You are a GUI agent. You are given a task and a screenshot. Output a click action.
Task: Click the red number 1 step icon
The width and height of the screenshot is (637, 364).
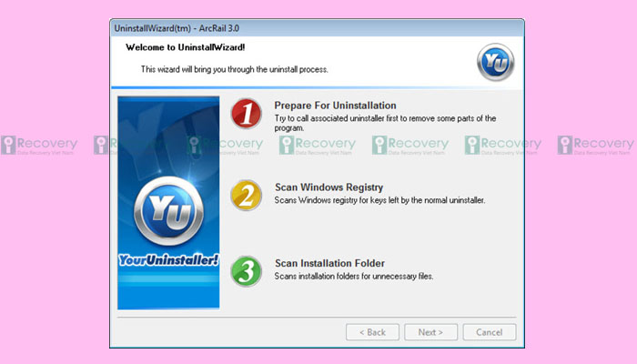[247, 114]
